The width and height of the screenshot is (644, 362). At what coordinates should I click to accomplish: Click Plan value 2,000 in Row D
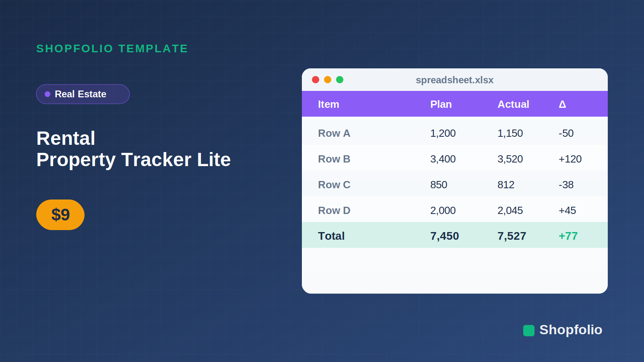[x=443, y=210]
